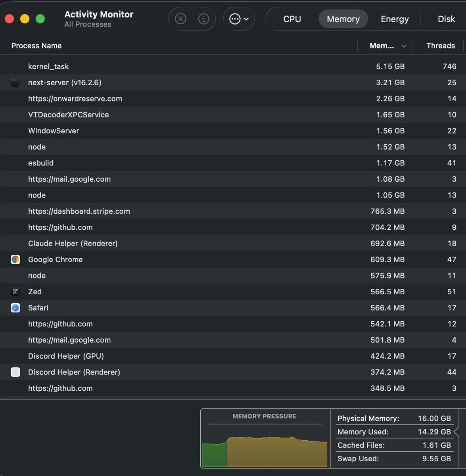Click the 3.21 GB memory value

(x=390, y=83)
